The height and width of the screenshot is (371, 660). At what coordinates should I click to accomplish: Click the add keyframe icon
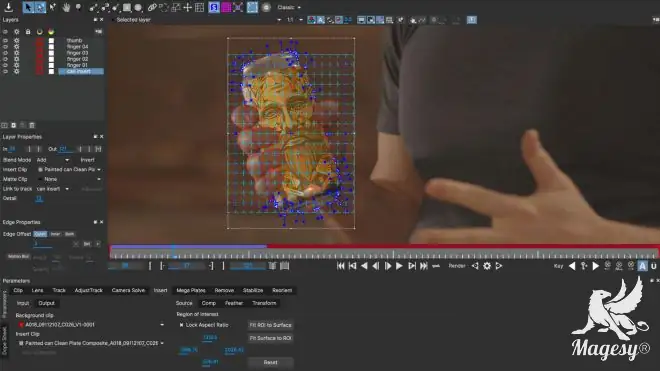pyautogui.click(x=583, y=266)
